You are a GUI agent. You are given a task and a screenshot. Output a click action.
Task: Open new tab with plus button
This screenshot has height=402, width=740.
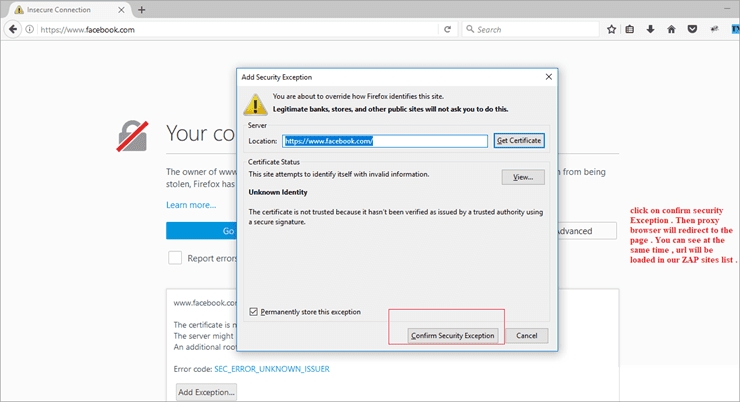142,9
